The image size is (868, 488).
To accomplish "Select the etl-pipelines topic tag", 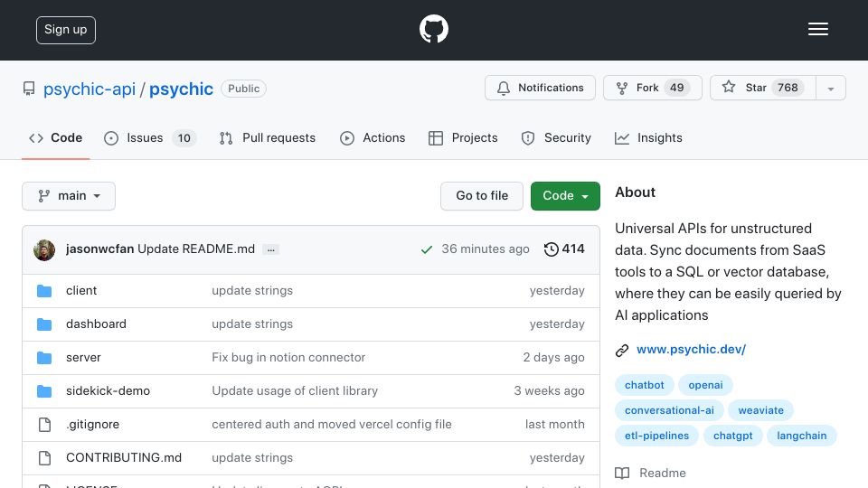I will pos(656,436).
